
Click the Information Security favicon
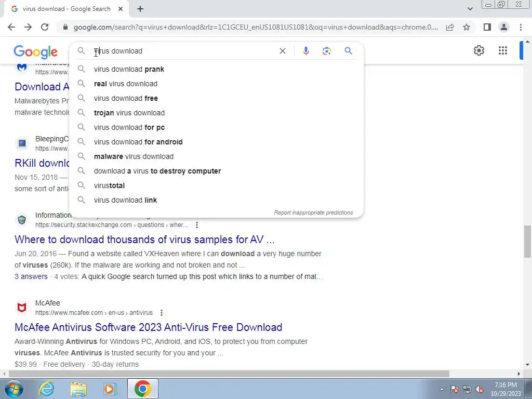22,220
